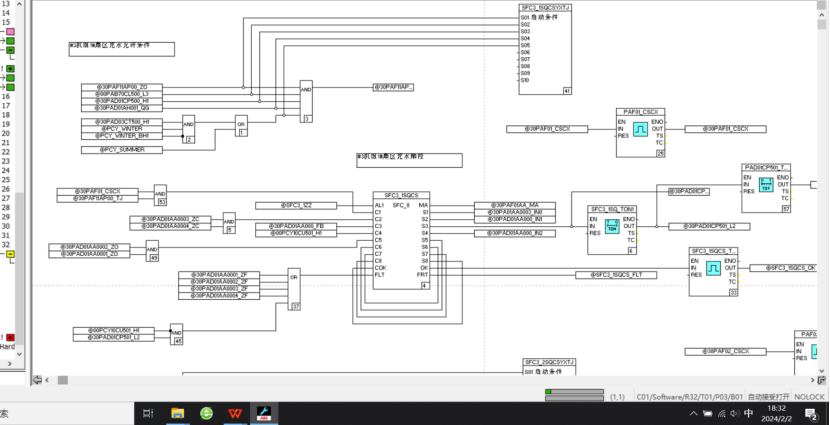The height and width of the screenshot is (425, 830).
Task: Select the @30PAB70CL500_L3 input variable
Action: [122, 94]
